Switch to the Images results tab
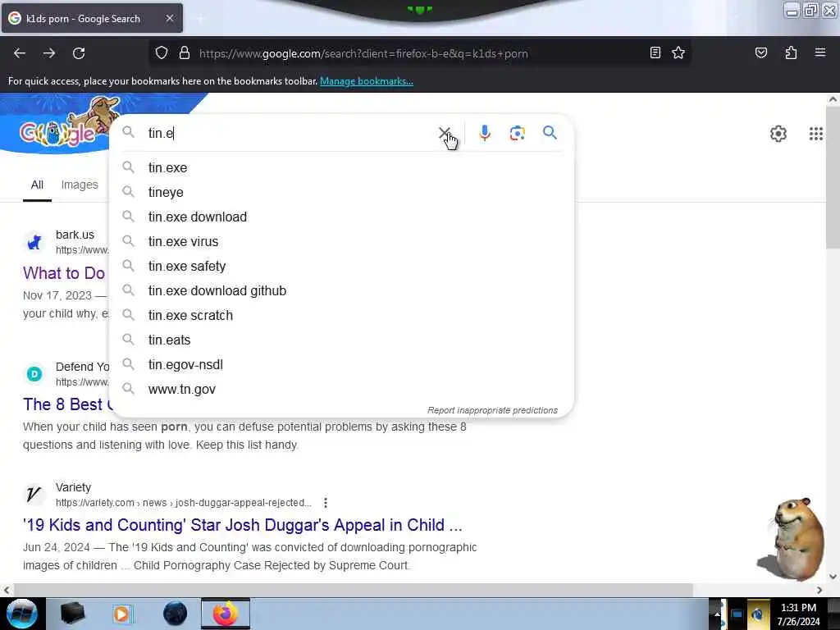The height and width of the screenshot is (630, 840). [x=80, y=185]
